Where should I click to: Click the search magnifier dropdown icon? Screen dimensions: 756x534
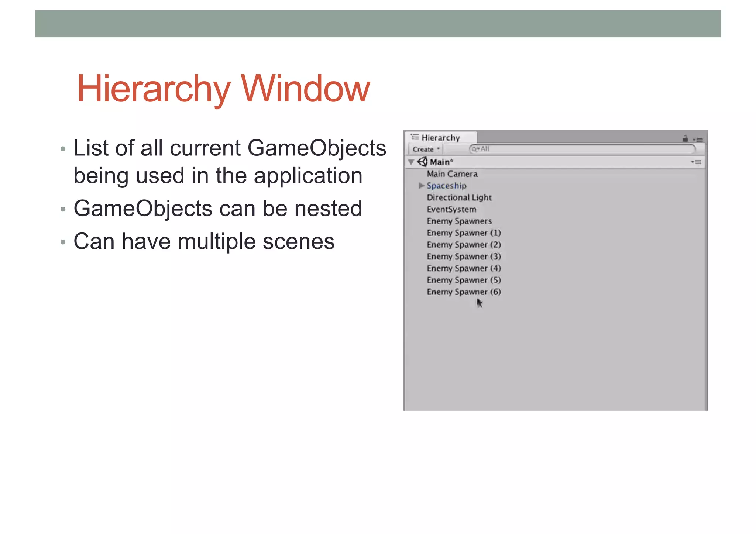[x=475, y=149]
